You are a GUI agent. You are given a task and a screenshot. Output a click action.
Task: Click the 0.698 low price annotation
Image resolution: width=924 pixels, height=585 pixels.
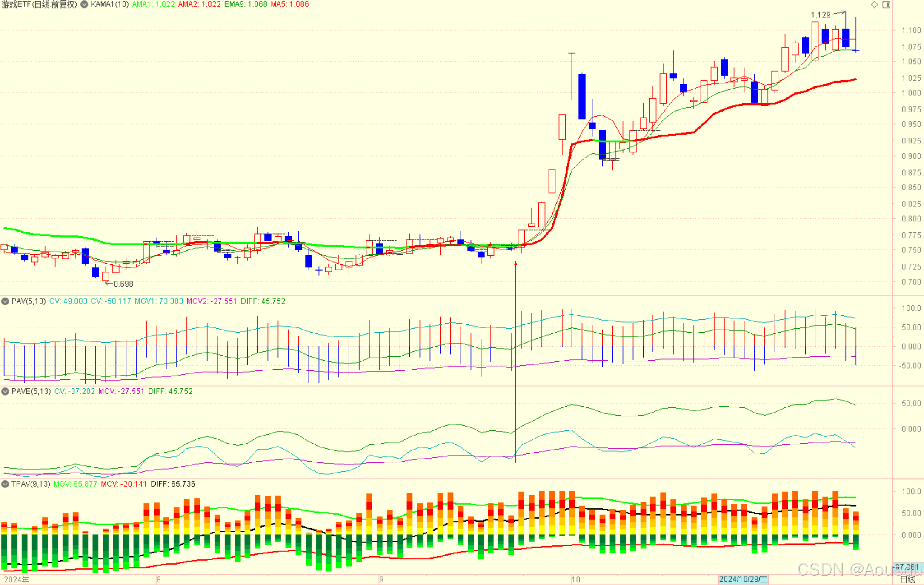[123, 284]
